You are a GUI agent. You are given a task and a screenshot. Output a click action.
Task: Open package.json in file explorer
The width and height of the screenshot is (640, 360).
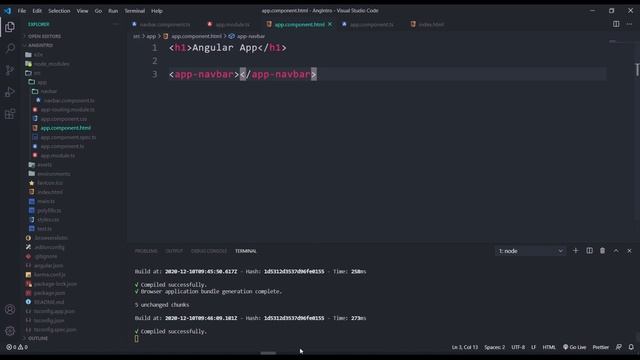click(x=49, y=293)
